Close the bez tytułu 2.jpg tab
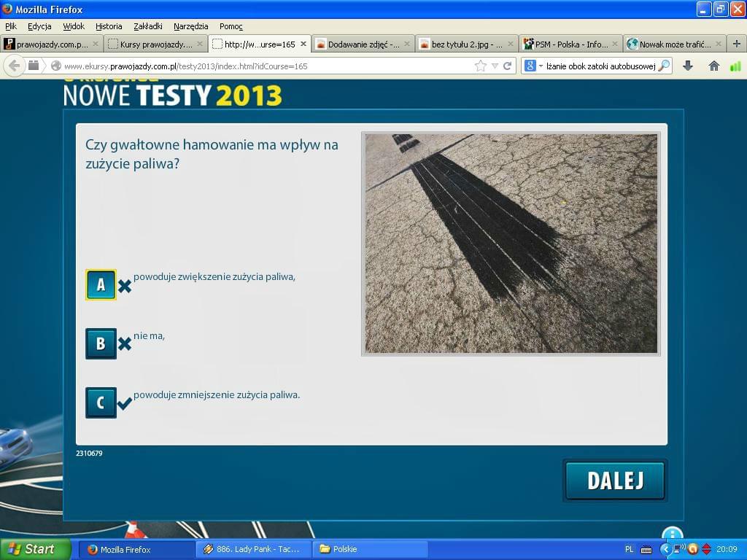The height and width of the screenshot is (560, 747). click(510, 44)
